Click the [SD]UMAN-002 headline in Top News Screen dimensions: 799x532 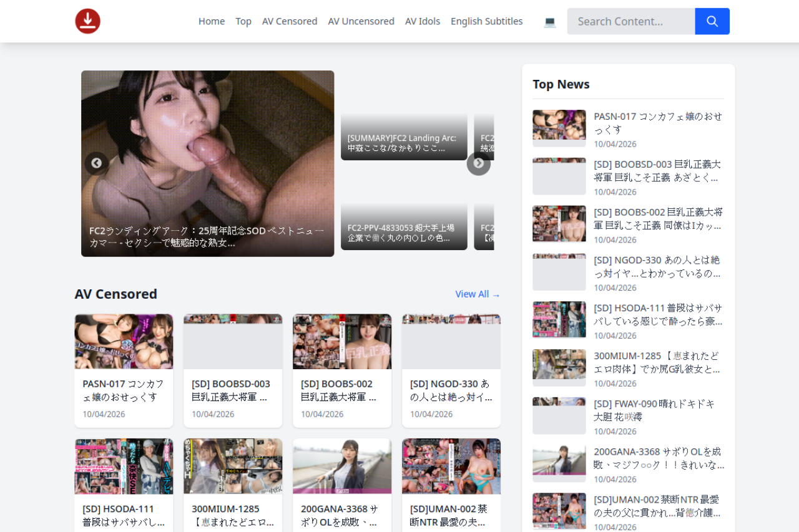pos(659,506)
